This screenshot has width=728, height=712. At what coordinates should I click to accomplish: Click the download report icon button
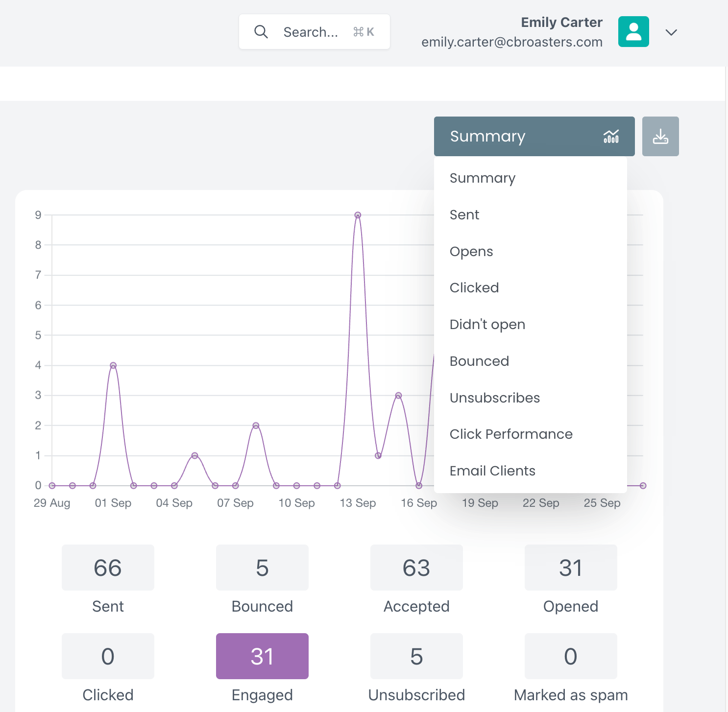660,137
